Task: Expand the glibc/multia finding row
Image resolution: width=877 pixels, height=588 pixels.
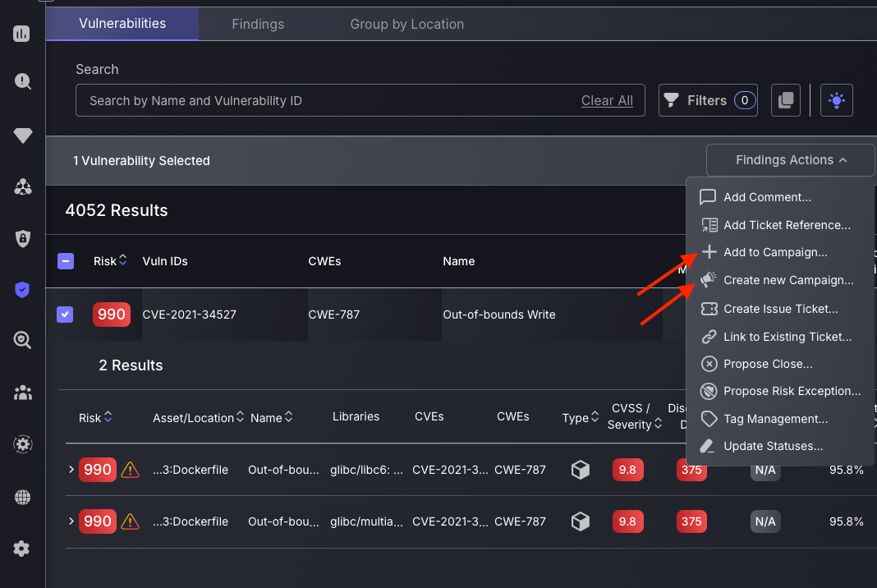Action: pos(71,521)
